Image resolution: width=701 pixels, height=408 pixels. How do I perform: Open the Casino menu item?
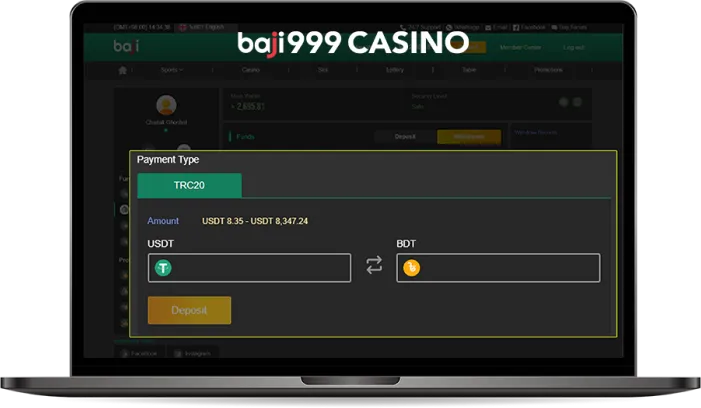click(x=251, y=70)
